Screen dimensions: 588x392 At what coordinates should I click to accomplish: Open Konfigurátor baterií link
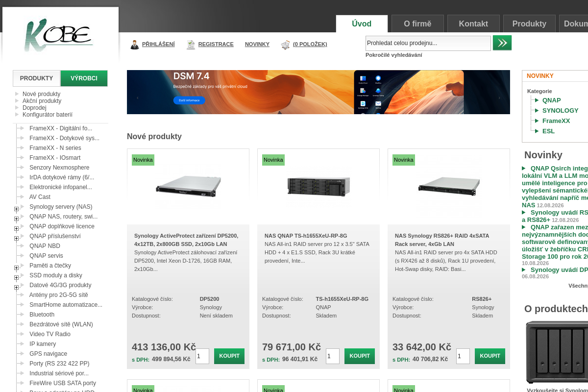48,115
